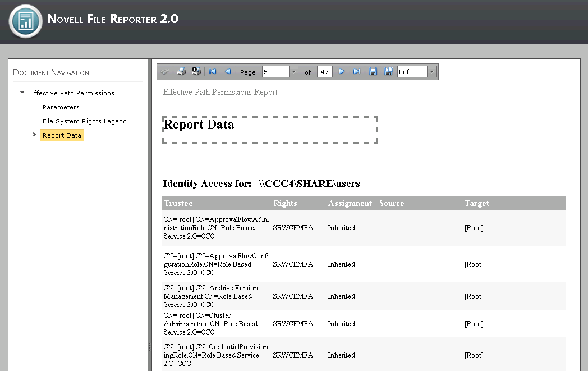Click the Novell File Reporter logo icon
Screen dimensions: 588x371
point(25,21)
